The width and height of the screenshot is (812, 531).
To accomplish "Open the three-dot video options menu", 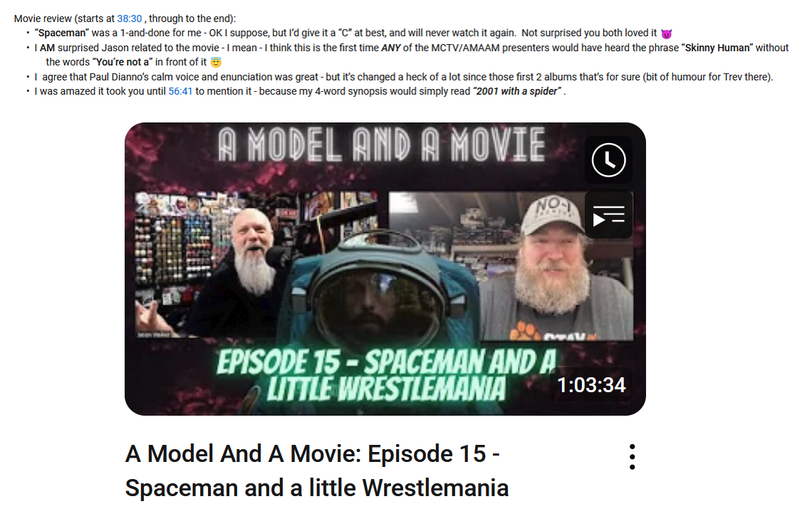I will tap(632, 457).
